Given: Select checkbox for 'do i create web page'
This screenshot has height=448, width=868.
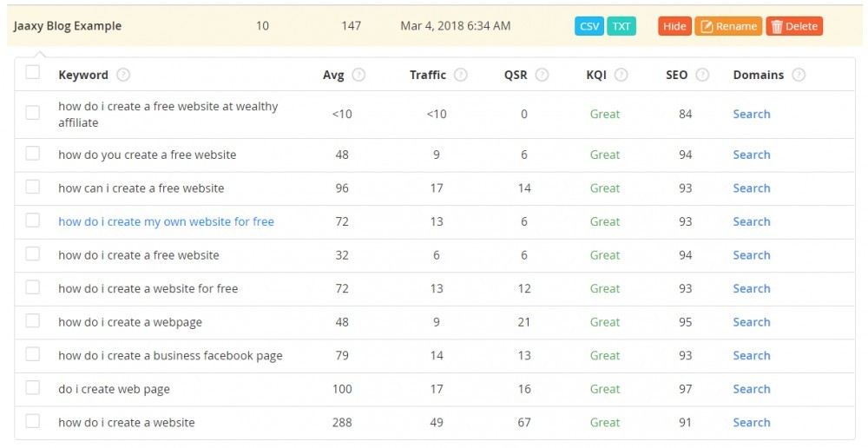Looking at the screenshot, I should pyautogui.click(x=33, y=387).
